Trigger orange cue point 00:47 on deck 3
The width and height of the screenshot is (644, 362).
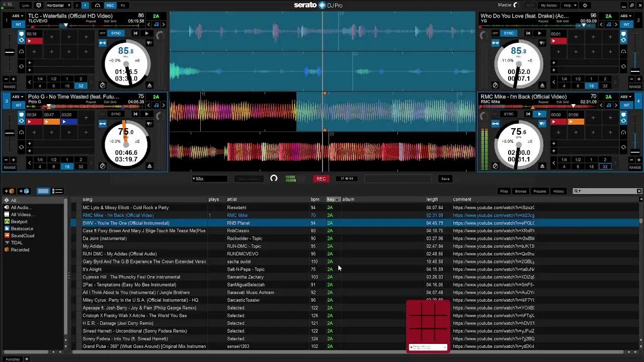pyautogui.click(x=52, y=122)
